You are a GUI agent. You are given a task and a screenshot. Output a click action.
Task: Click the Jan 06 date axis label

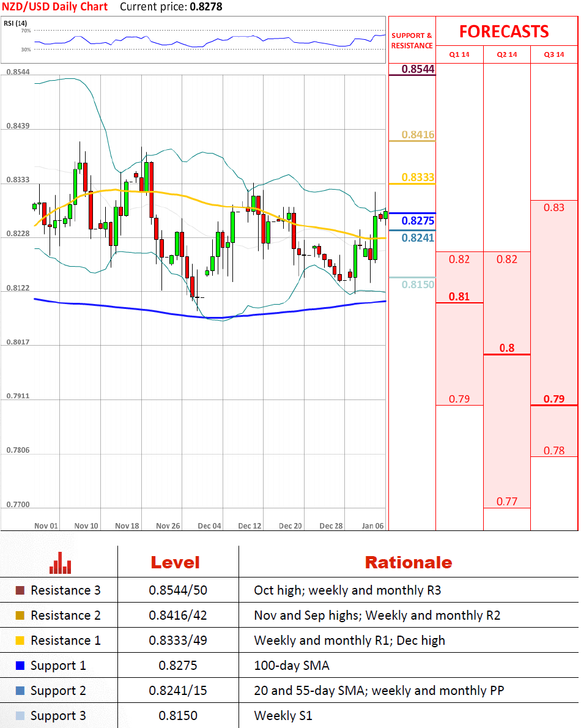point(372,526)
